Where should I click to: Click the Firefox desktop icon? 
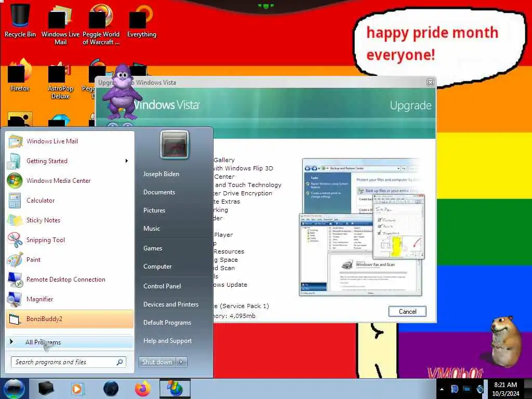coord(20,75)
